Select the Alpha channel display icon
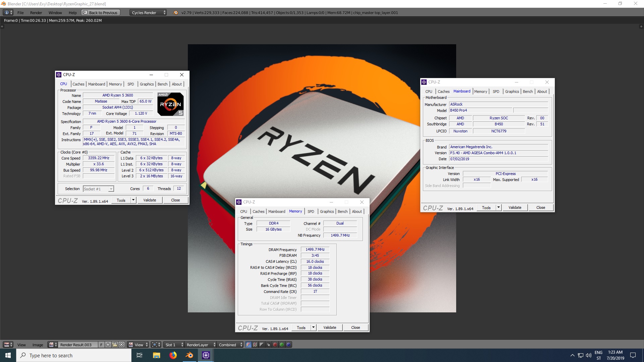644x362 pixels. coord(262,345)
